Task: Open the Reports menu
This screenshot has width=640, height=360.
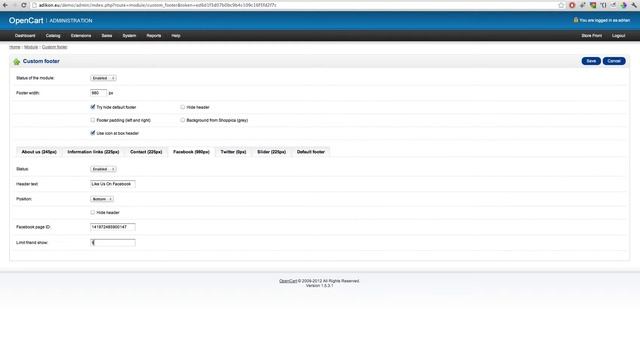Action: pyautogui.click(x=154, y=36)
